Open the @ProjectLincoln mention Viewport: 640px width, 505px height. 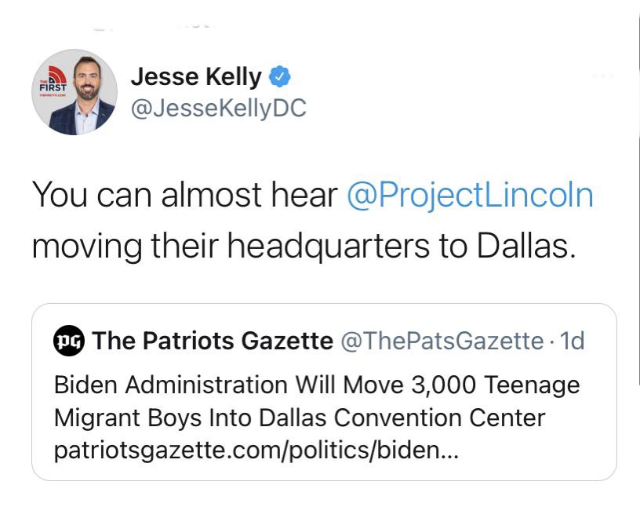(x=470, y=195)
